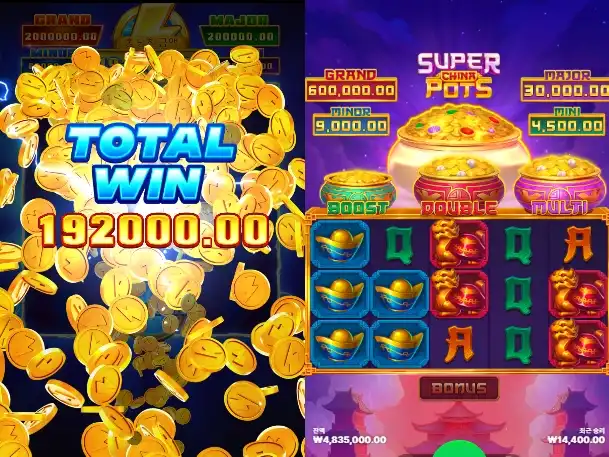Image resolution: width=609 pixels, height=457 pixels.
Task: Tap the green spin button at the bottom
Action: click(459, 450)
